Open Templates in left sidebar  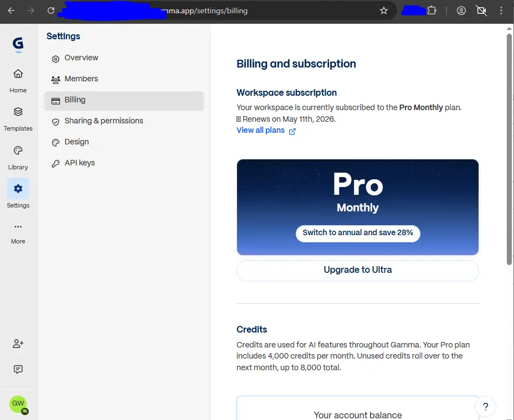(x=18, y=118)
